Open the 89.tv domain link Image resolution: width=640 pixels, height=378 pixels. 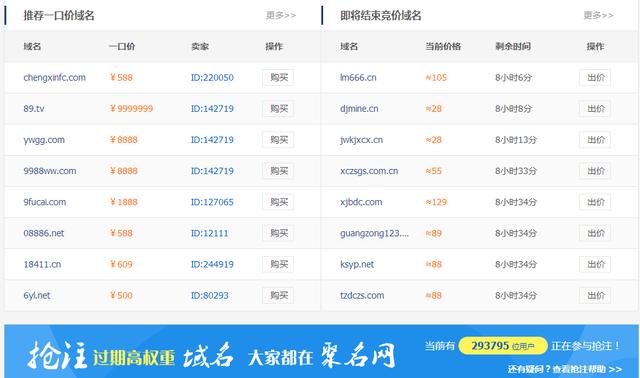(x=34, y=109)
